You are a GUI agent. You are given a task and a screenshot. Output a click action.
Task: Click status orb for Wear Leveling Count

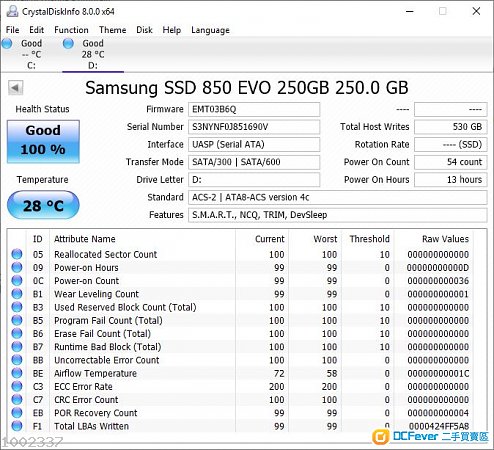[x=17, y=294]
